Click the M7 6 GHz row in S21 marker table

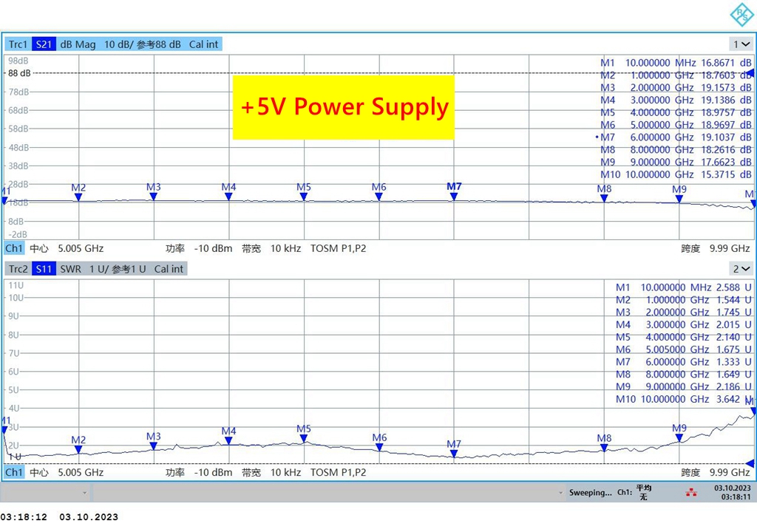[x=676, y=137]
